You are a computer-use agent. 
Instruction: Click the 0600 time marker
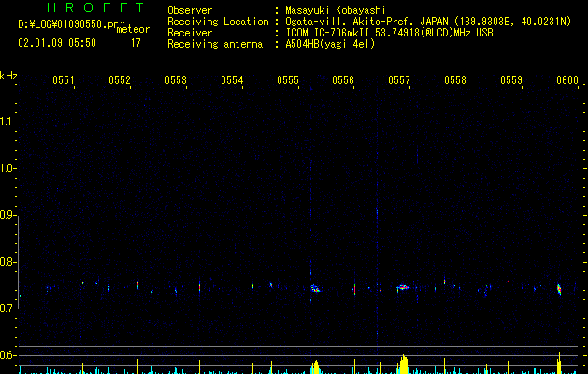click(x=567, y=79)
